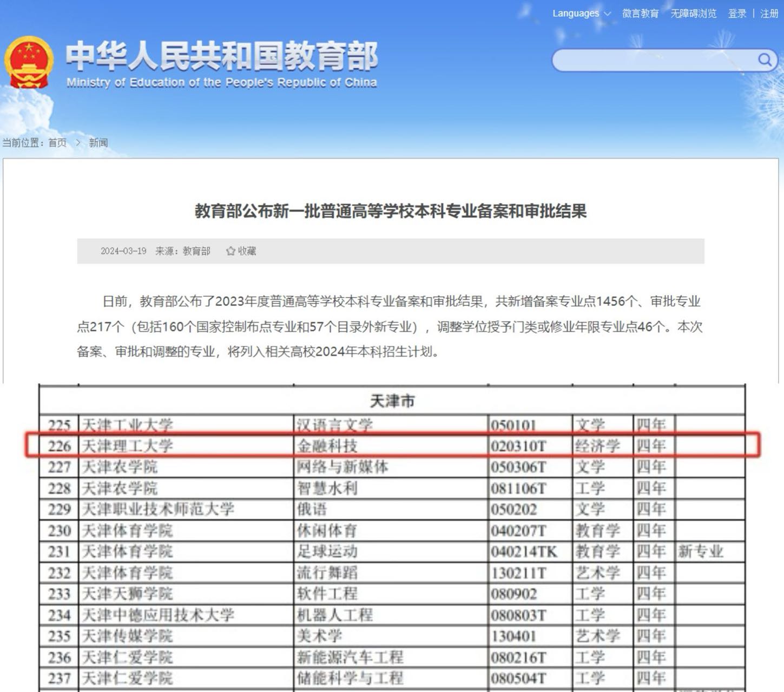
Task: Click code 020310T in the table
Action: (x=518, y=446)
